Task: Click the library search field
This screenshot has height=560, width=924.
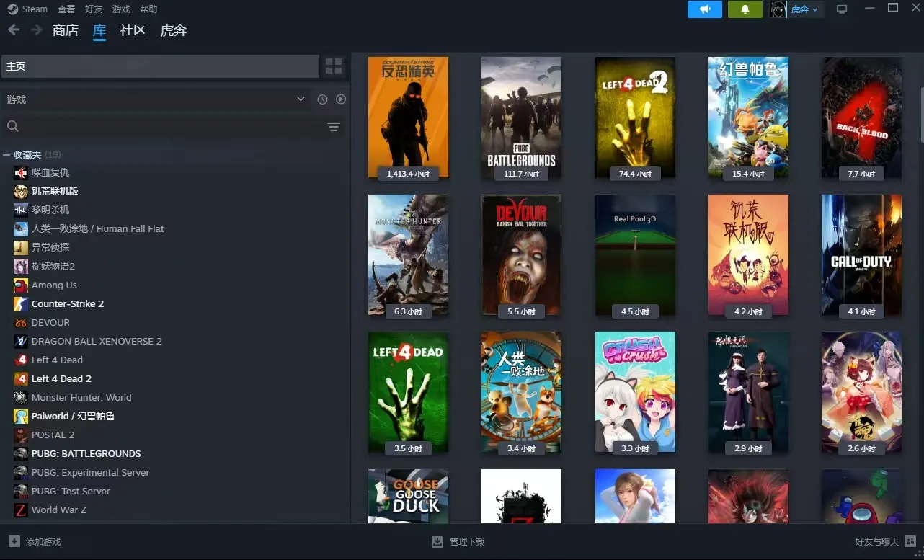Action: point(166,127)
